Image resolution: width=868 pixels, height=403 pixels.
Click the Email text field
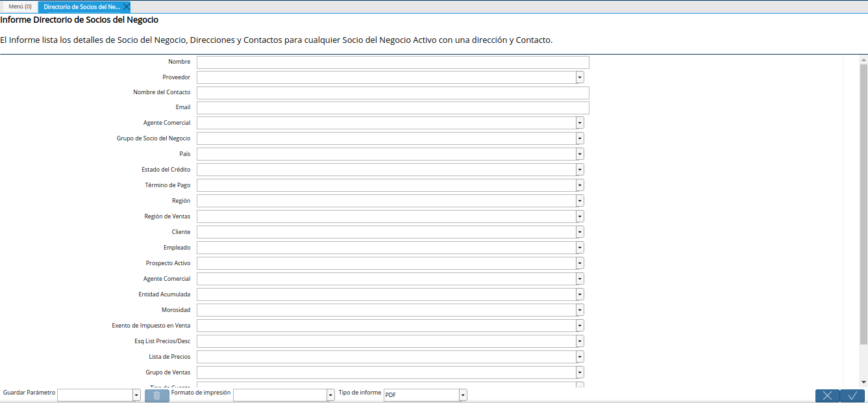(x=393, y=107)
